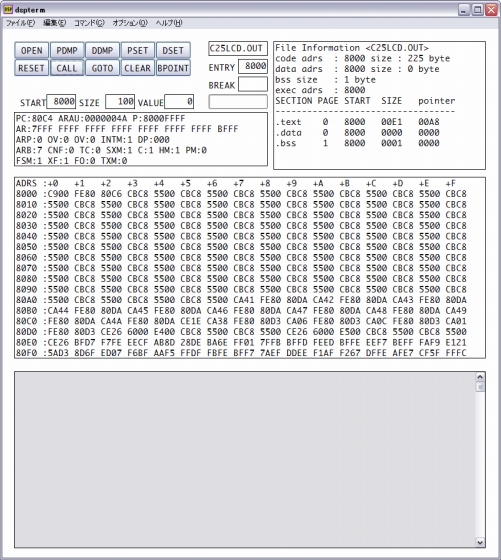Click the File Information header line
Viewport: 501px width, 560px height.
[352, 48]
